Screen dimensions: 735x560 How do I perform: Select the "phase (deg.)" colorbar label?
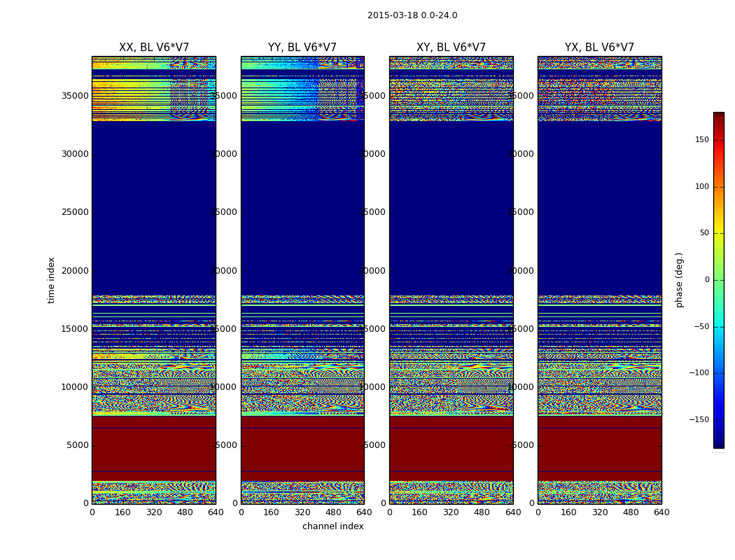(x=679, y=279)
